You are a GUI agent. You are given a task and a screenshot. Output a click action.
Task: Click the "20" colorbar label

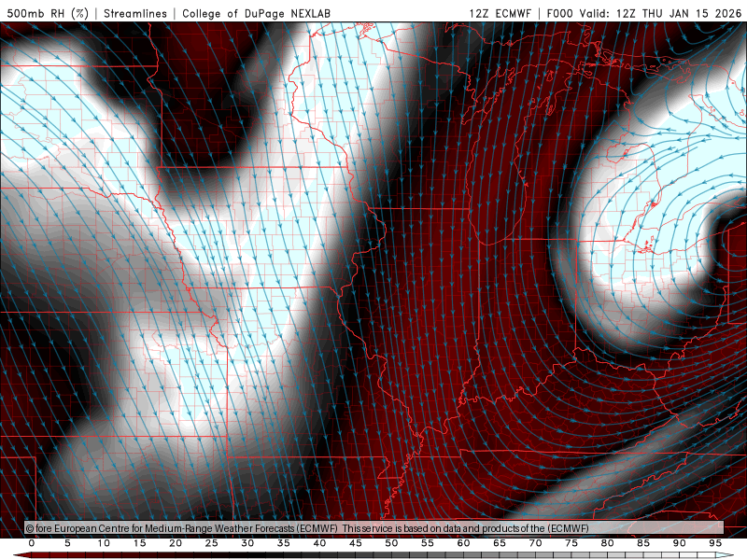(176, 543)
